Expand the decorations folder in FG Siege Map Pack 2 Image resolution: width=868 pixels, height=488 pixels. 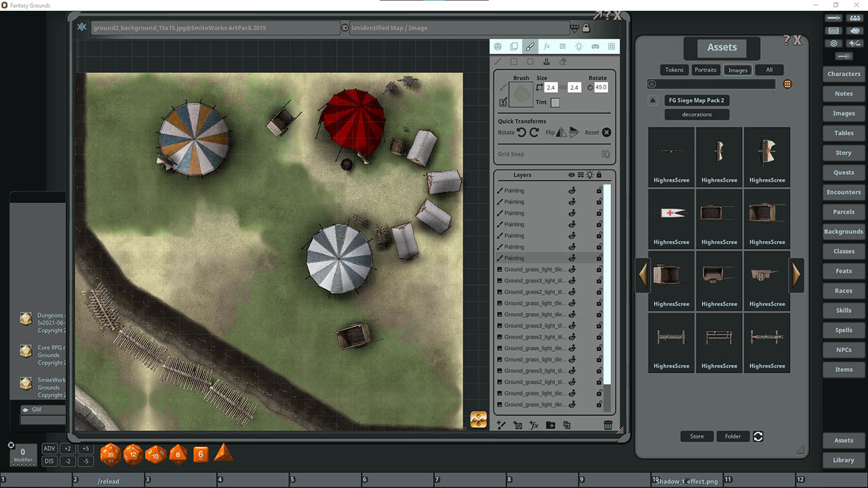click(x=696, y=114)
